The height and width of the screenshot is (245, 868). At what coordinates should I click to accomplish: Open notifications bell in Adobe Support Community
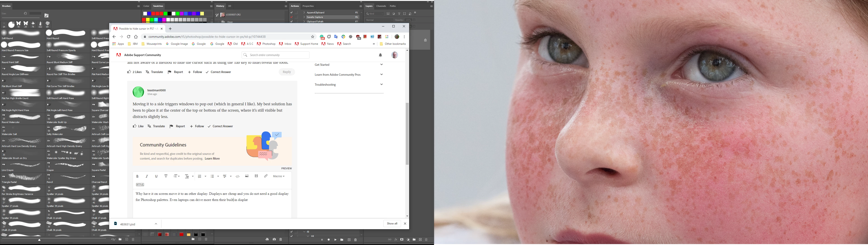[x=380, y=55]
